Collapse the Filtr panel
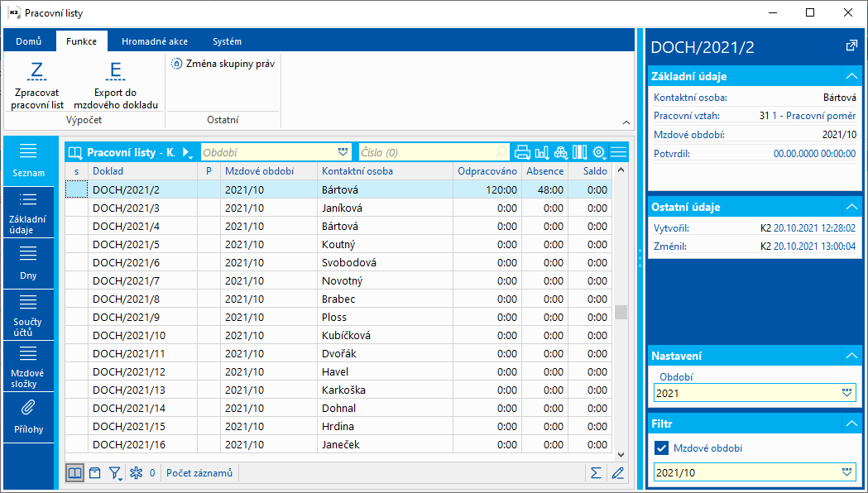868x493 pixels. click(x=851, y=424)
